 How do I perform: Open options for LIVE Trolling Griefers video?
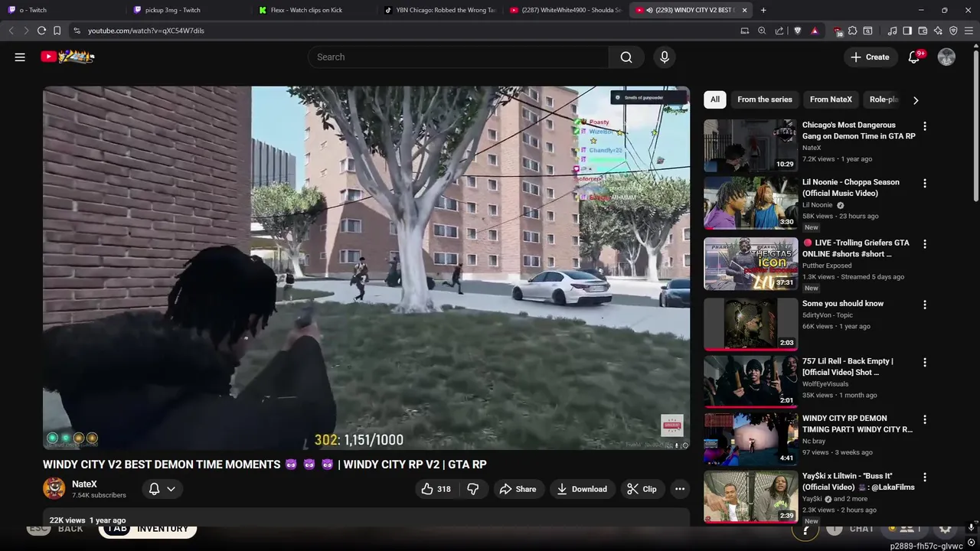point(925,244)
